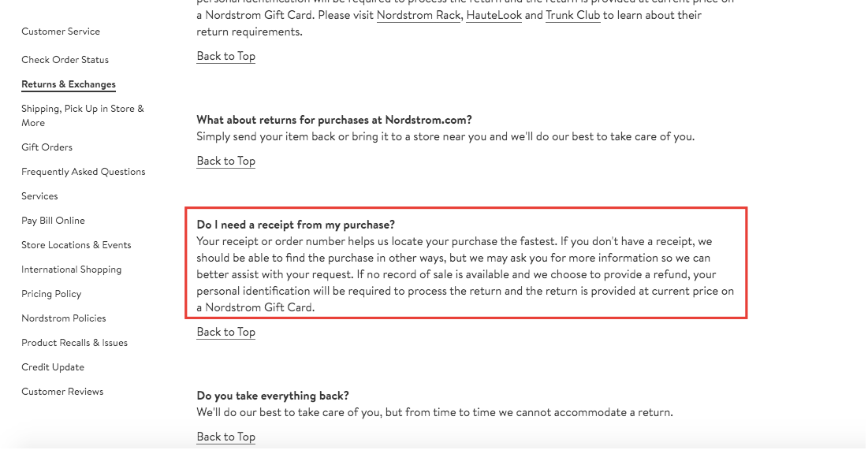Viewport: 868px width, 450px height.
Task: View Nordstrom Policies
Action: point(63,318)
